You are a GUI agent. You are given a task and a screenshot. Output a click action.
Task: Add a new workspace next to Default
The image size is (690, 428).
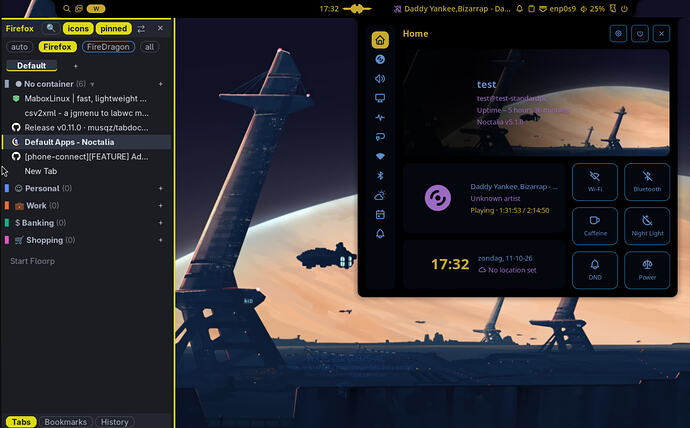click(75, 66)
